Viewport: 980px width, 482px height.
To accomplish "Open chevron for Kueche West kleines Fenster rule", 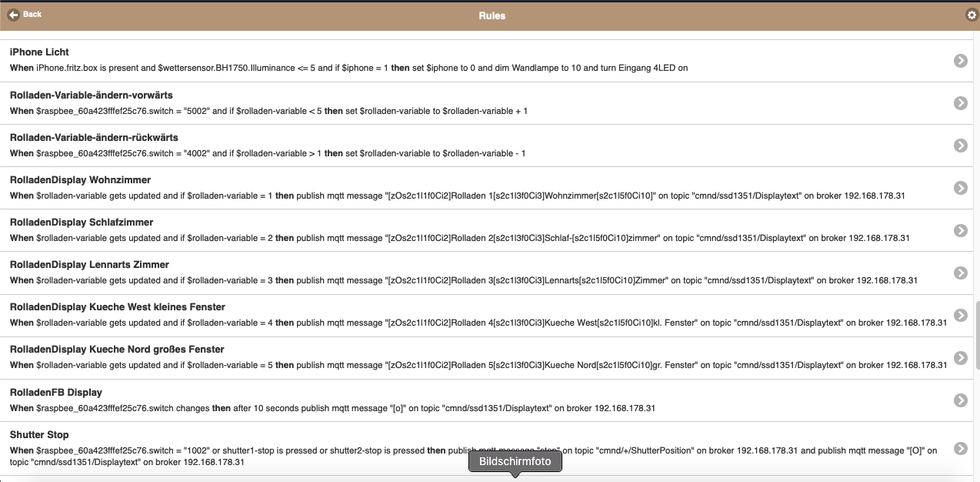I will 960,314.
